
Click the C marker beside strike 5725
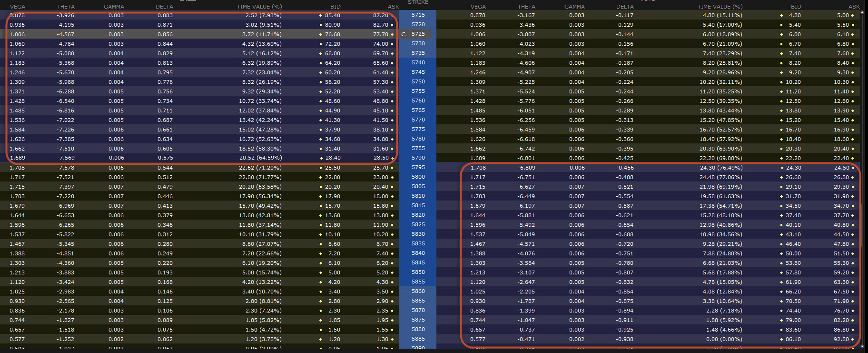[x=404, y=34]
